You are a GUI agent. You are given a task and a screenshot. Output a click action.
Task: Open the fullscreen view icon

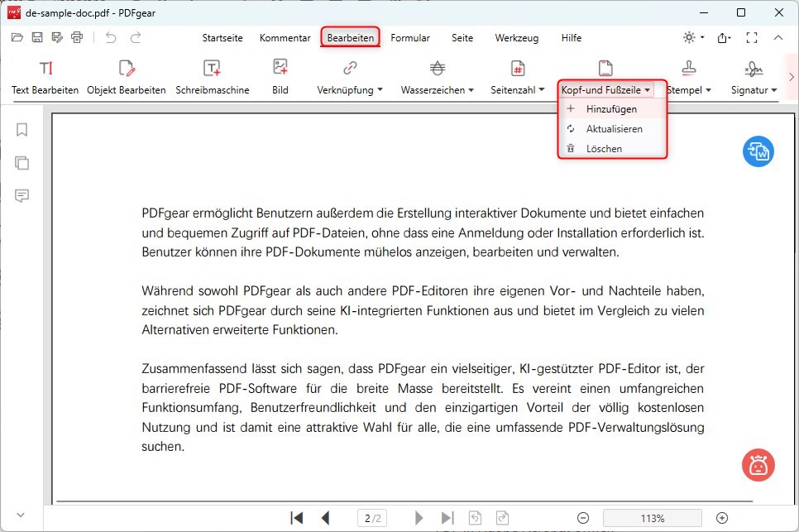751,37
